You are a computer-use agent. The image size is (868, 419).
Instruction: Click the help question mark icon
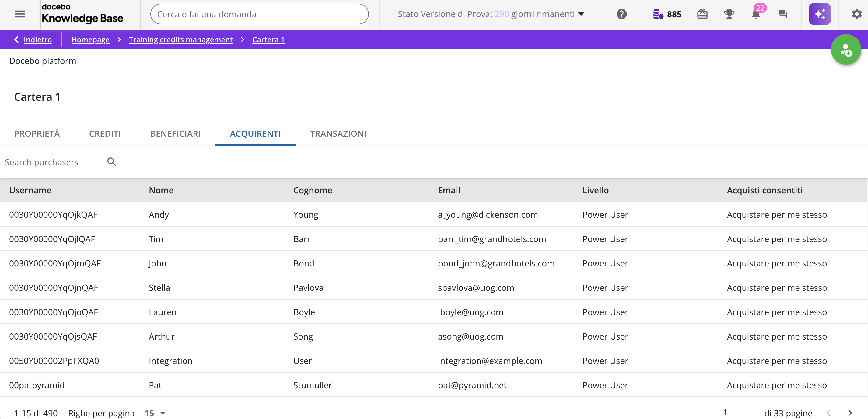click(621, 14)
